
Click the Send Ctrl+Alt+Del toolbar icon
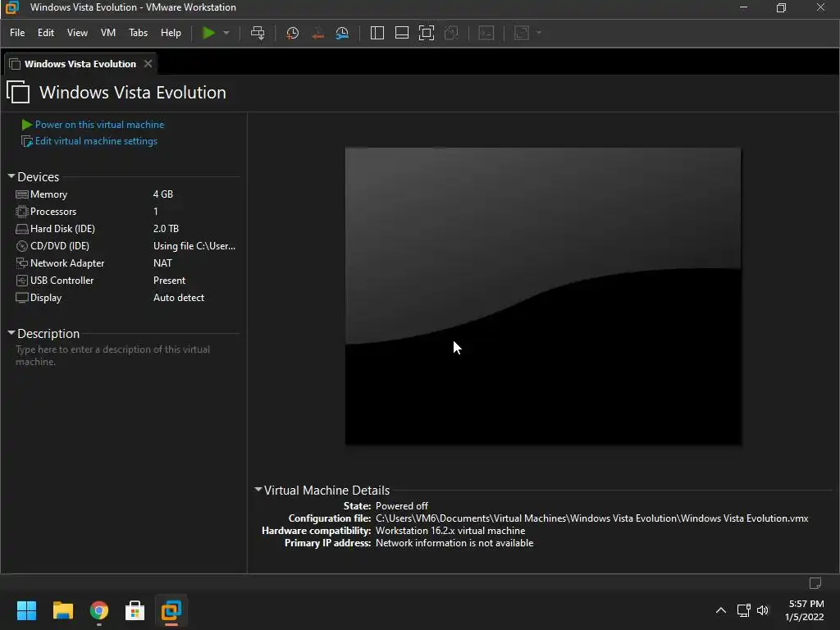(x=258, y=33)
